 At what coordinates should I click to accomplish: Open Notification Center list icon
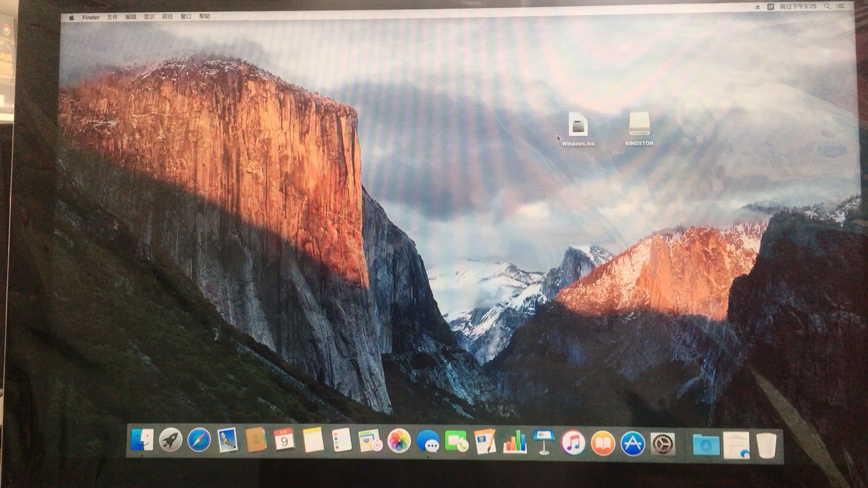coord(840,6)
